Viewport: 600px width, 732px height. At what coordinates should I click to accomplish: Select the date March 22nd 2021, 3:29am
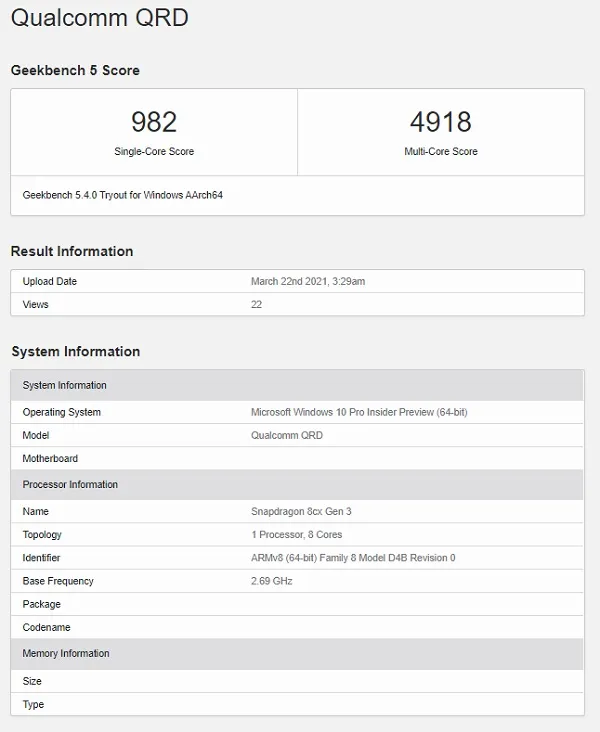coord(308,282)
